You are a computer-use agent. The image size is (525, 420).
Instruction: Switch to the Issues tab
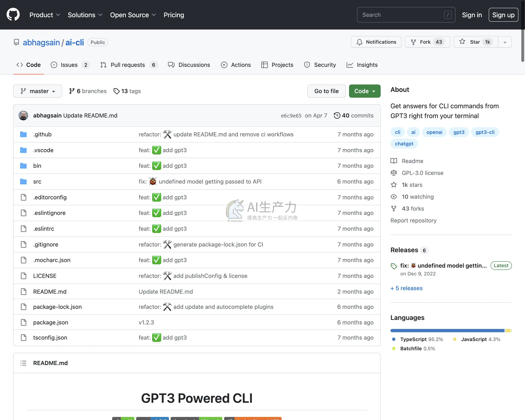pos(70,65)
